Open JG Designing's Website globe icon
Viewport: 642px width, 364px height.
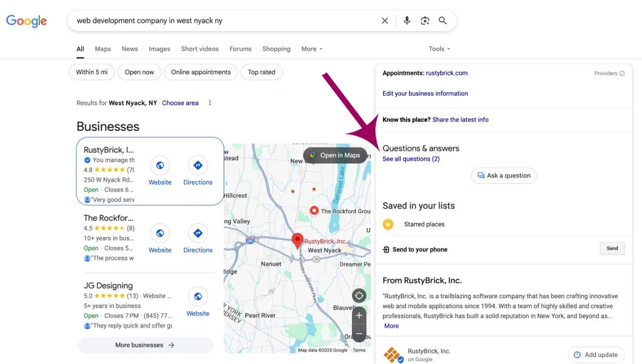click(x=198, y=296)
